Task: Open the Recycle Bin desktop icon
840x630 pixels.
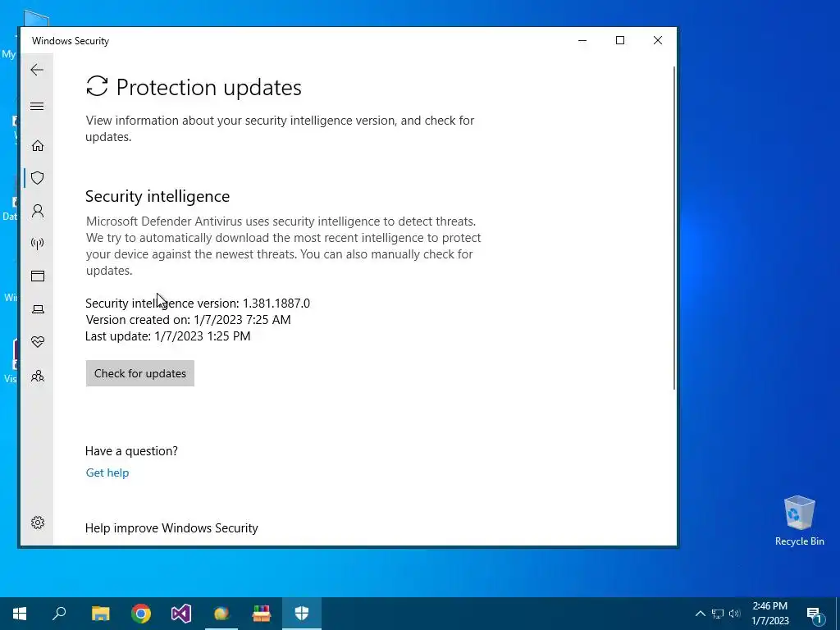Action: pos(799,521)
